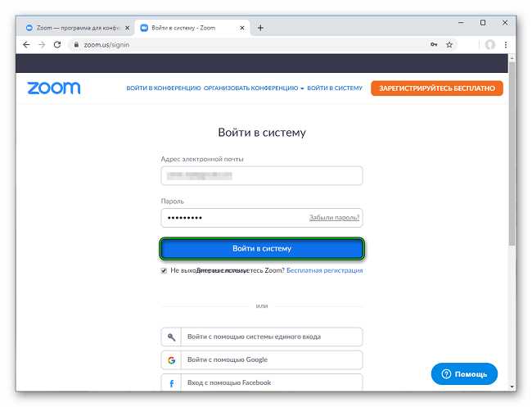Choose 'Вход с помощью Facebook'
The height and width of the screenshot is (407, 532).
[x=262, y=382]
